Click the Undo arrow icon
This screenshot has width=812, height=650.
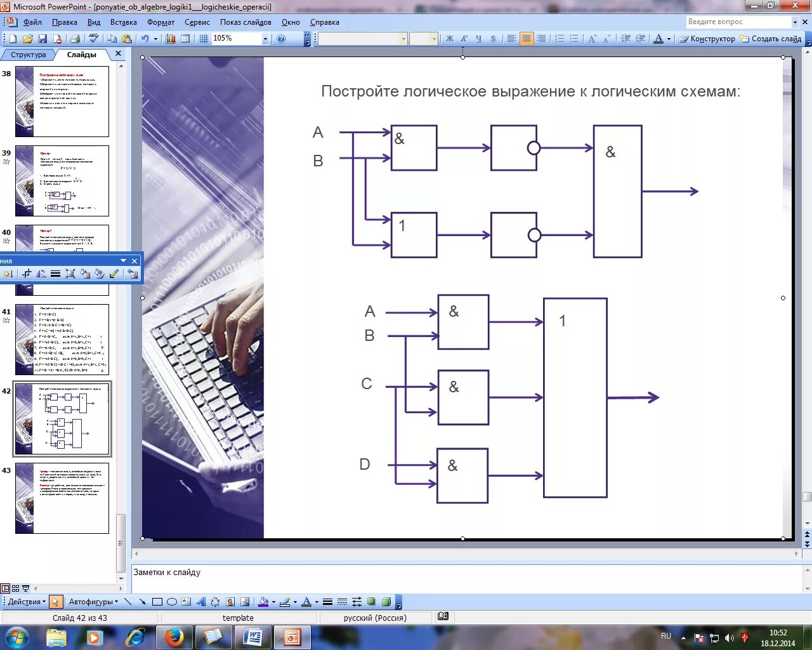(x=145, y=39)
